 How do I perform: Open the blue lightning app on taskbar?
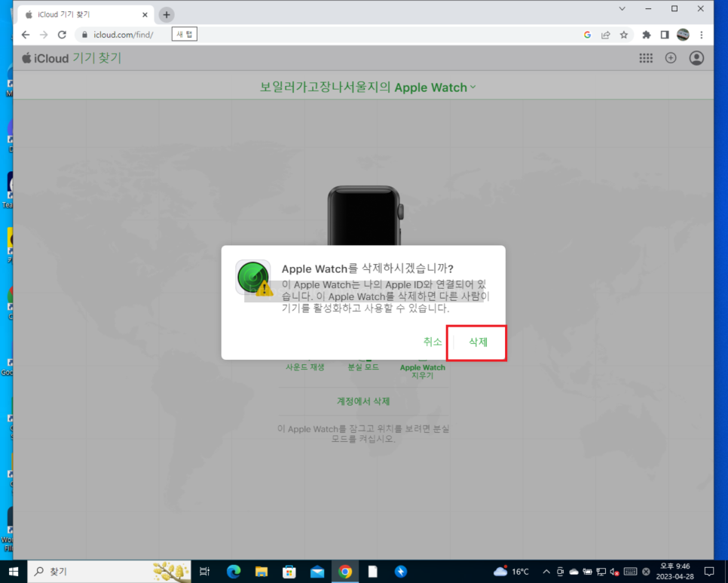click(401, 572)
